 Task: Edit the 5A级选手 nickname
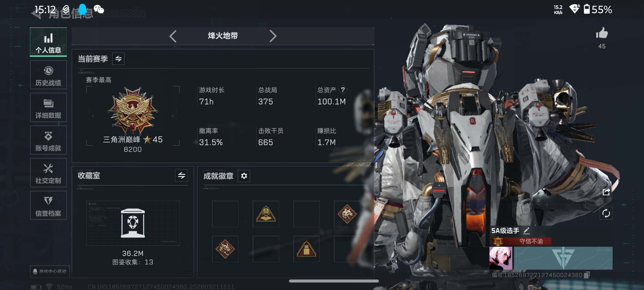coord(526,230)
